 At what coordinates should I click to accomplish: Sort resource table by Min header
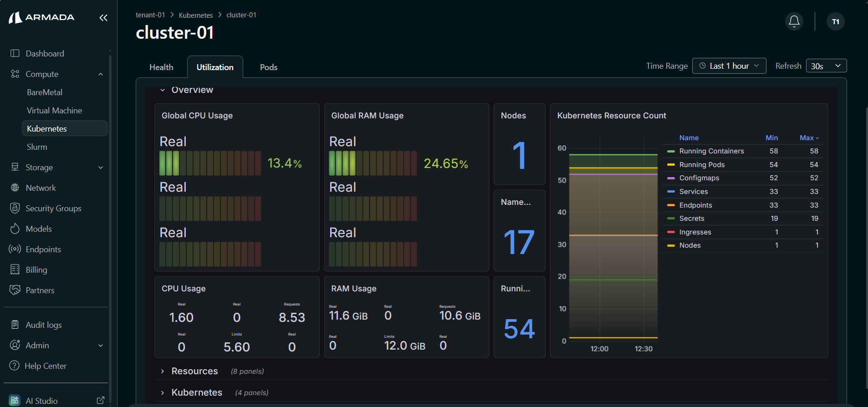(x=771, y=137)
